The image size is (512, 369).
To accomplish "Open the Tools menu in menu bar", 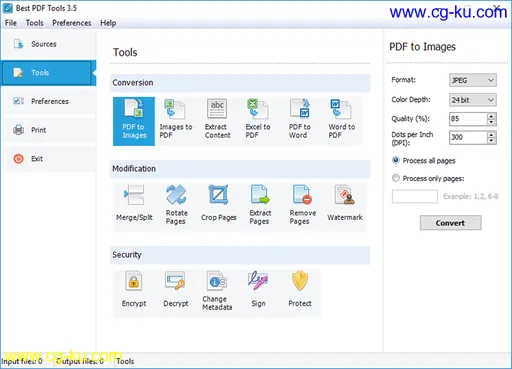I will click(x=35, y=23).
